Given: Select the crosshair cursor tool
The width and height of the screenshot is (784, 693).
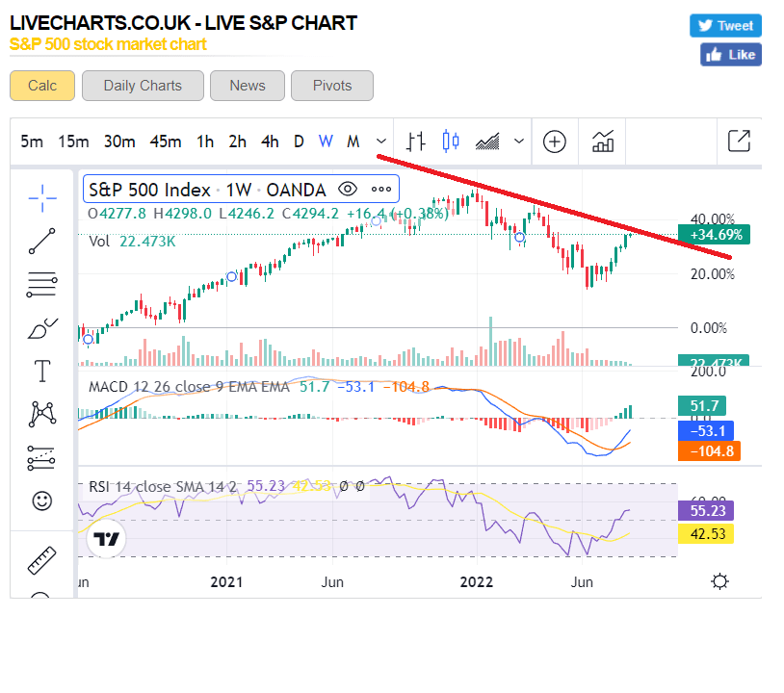Looking at the screenshot, I should [x=41, y=198].
